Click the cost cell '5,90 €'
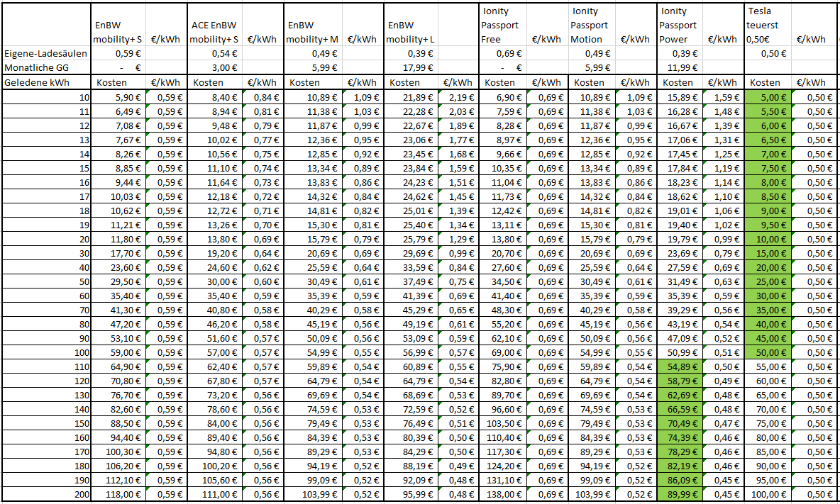 pos(118,97)
